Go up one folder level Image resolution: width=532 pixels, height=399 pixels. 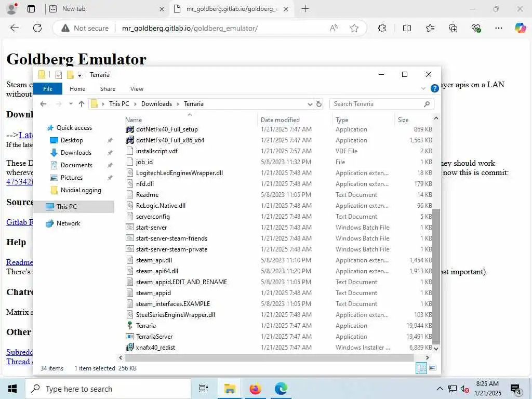pyautogui.click(x=82, y=104)
